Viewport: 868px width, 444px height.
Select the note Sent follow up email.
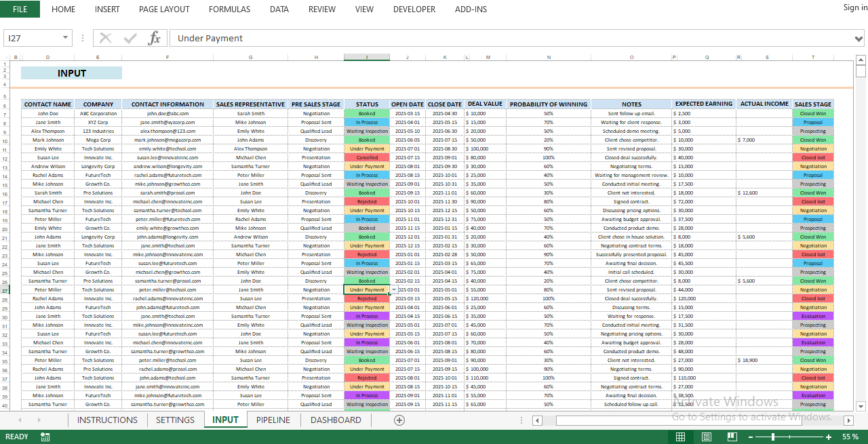(631, 113)
